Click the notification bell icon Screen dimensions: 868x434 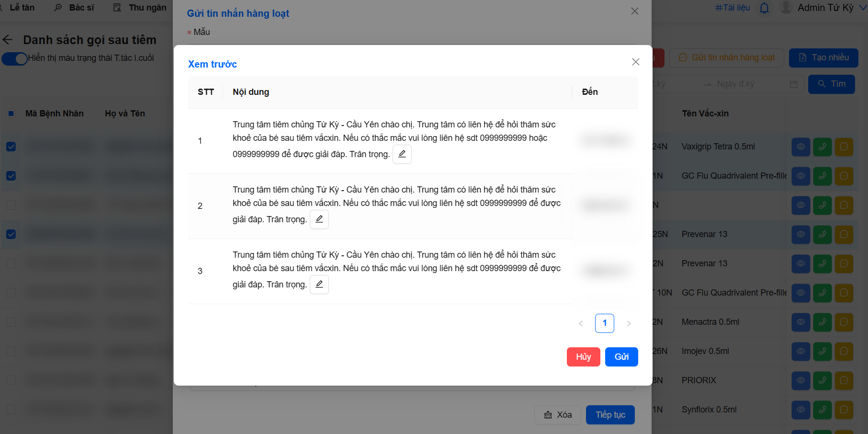[x=764, y=8]
